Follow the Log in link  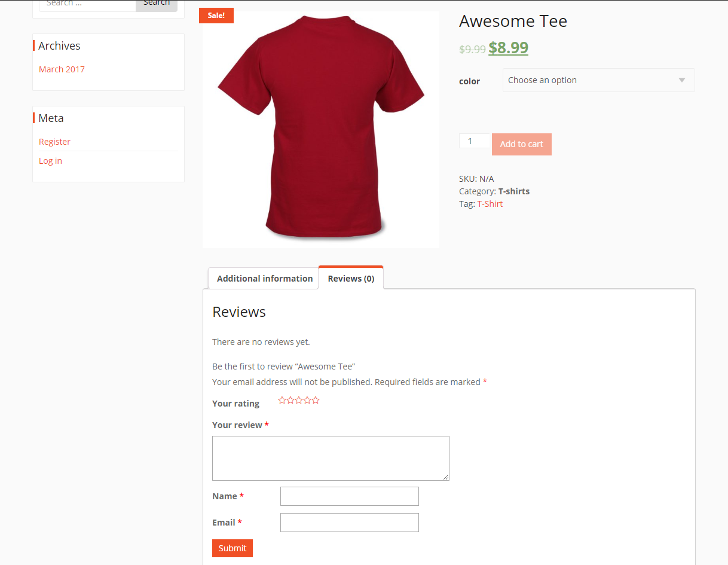[50, 161]
